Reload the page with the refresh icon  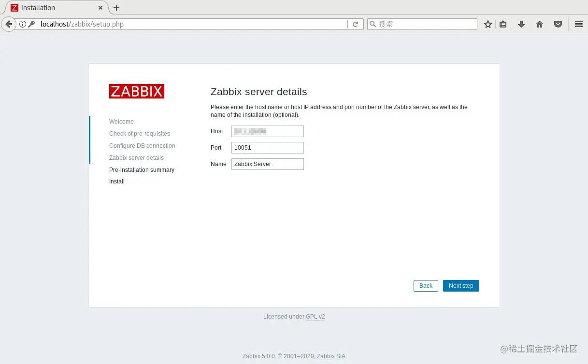coord(356,24)
